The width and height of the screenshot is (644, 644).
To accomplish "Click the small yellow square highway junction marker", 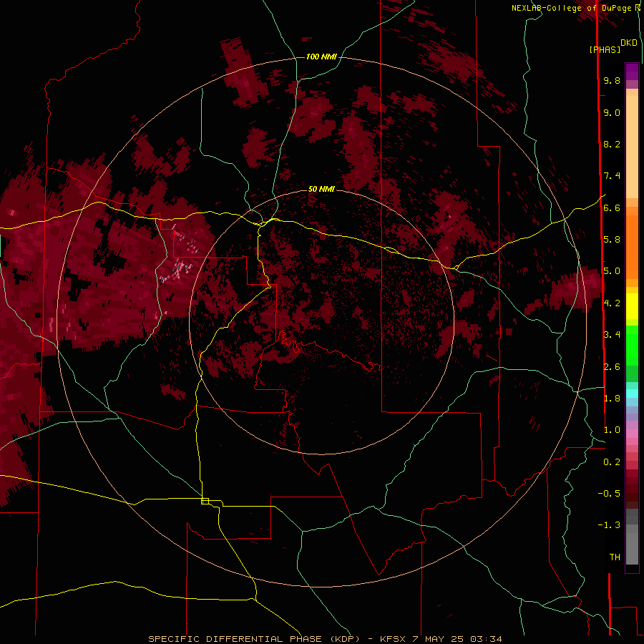I will click(x=205, y=501).
